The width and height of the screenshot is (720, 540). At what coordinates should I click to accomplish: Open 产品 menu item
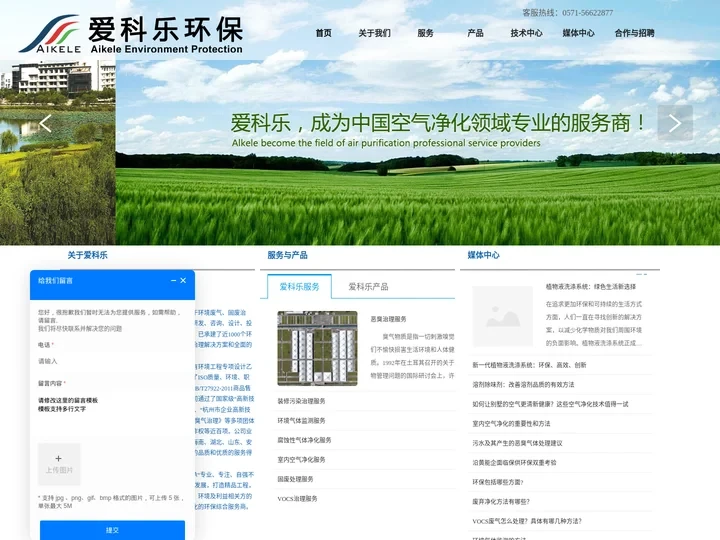pos(475,33)
